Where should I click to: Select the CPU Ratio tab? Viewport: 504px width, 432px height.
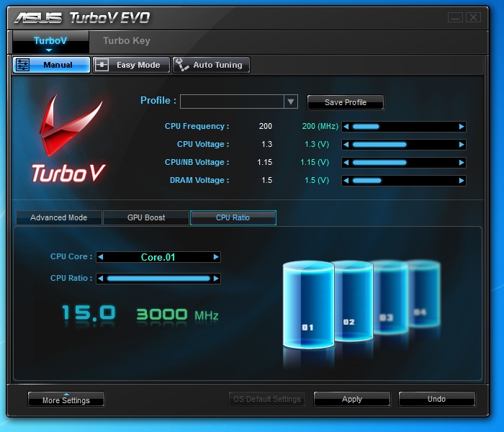[x=233, y=217]
